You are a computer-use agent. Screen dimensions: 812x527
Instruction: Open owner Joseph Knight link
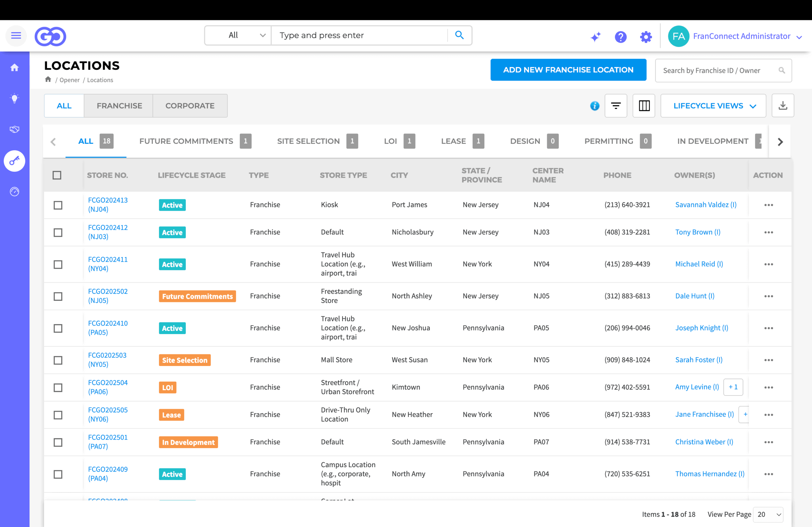click(701, 328)
